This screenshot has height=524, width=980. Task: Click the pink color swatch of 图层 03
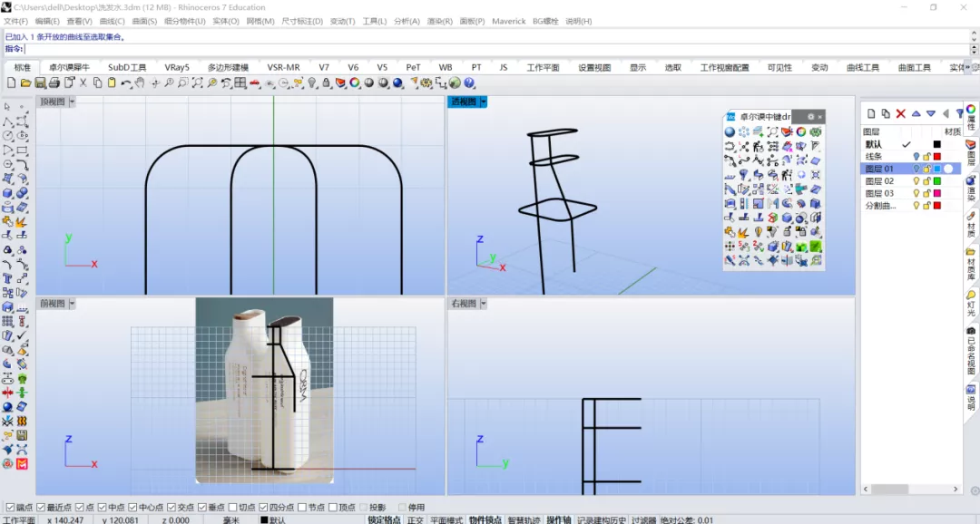click(x=936, y=194)
